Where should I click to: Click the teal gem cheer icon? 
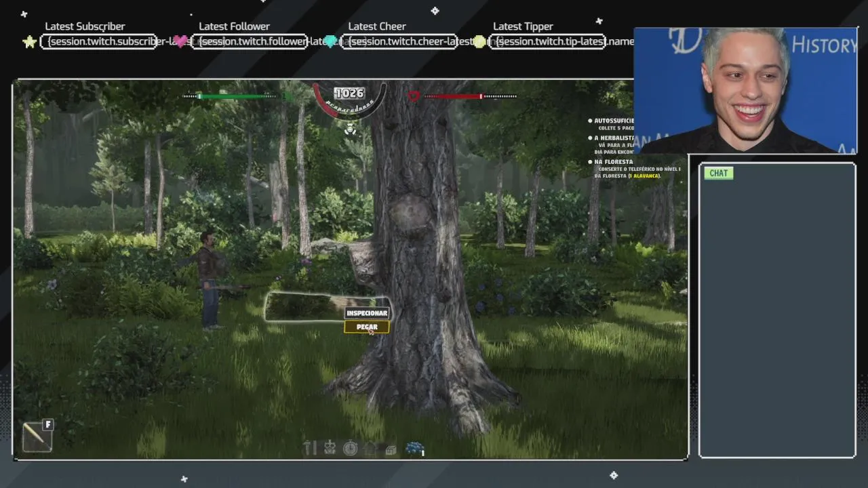(x=330, y=42)
